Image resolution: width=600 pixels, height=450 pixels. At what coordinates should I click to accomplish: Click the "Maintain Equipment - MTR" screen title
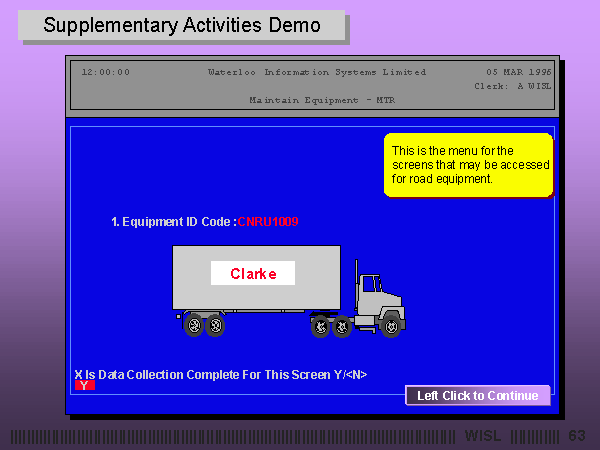click(x=322, y=100)
